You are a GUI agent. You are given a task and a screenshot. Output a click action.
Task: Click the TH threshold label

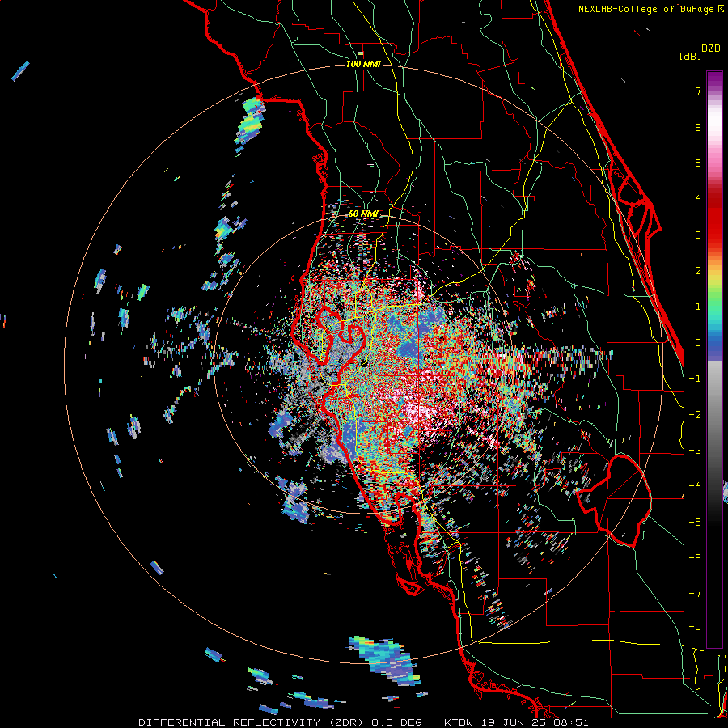[695, 630]
